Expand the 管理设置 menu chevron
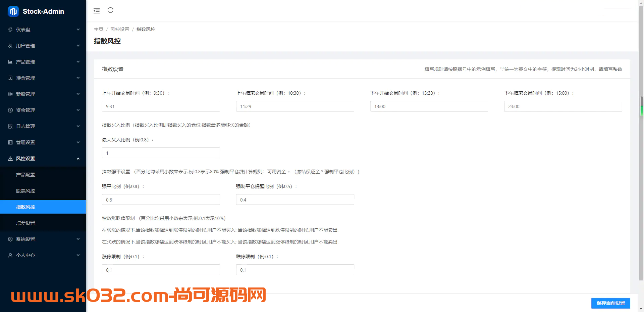 coord(78,142)
